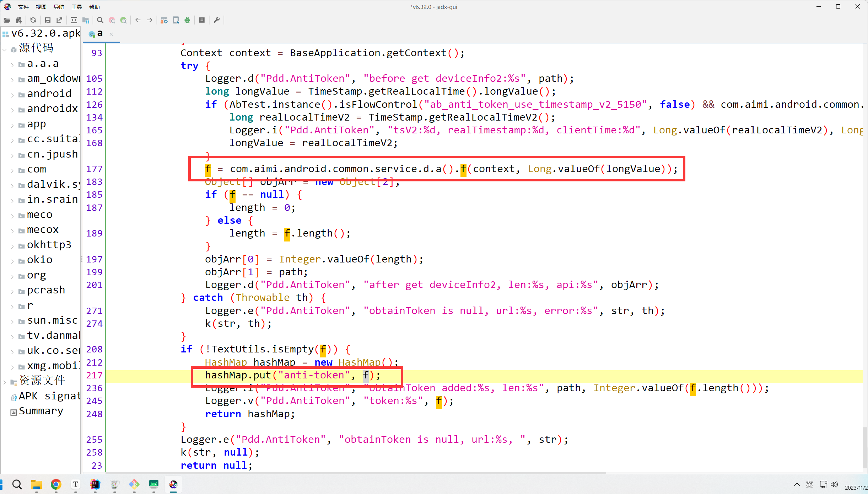The height and width of the screenshot is (494, 868).
Task: Expand the com package node
Action: [12, 170]
